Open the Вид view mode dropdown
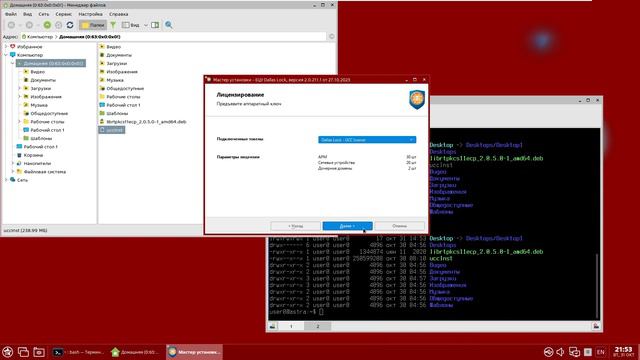Image resolution: width=640 pixels, height=360 pixels. [x=135, y=25]
